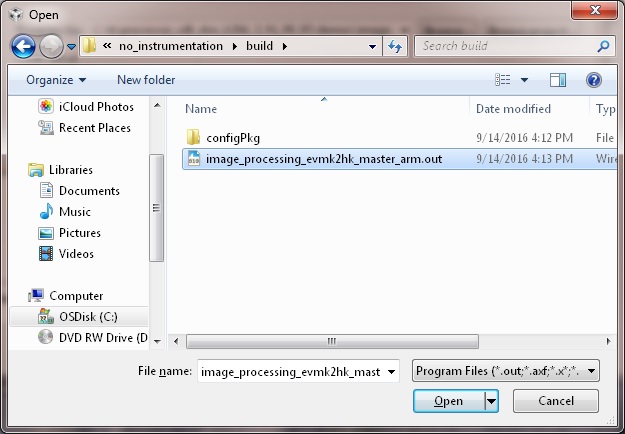Select the configPkg folder icon
The height and width of the screenshot is (434, 625).
pyautogui.click(x=194, y=137)
